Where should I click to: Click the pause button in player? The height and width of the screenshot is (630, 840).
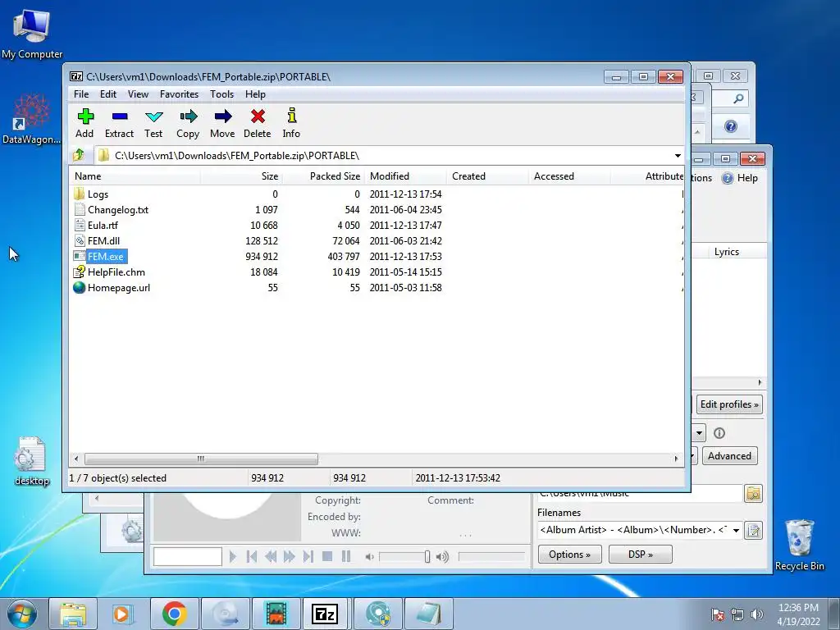346,557
